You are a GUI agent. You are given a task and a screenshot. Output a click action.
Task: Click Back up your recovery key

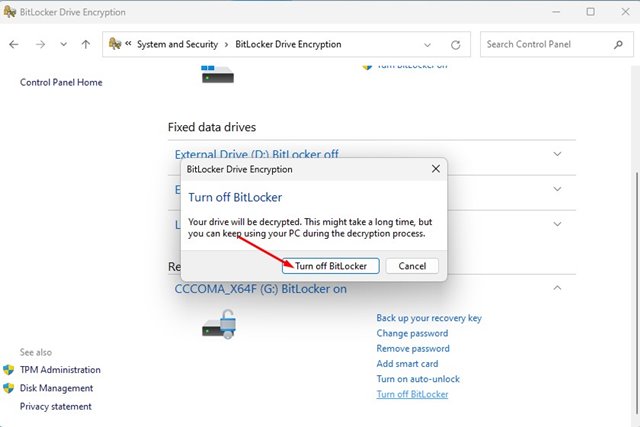pyautogui.click(x=429, y=318)
